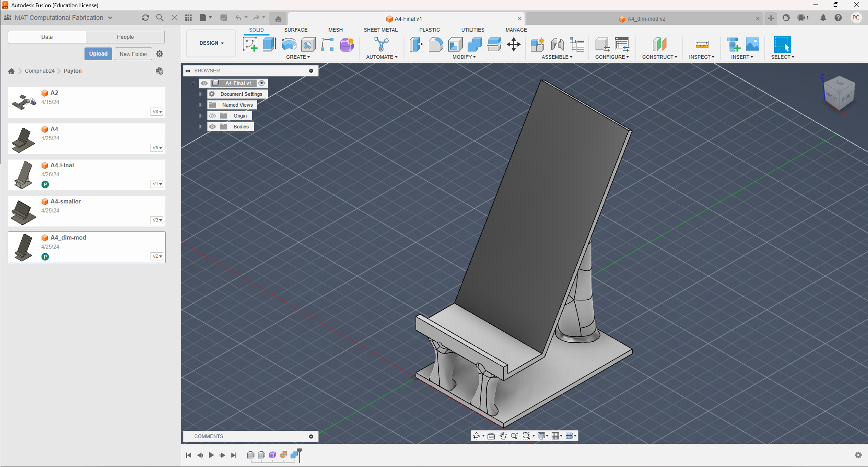Select the Create Sketch tool
868x467 pixels.
tap(250, 44)
